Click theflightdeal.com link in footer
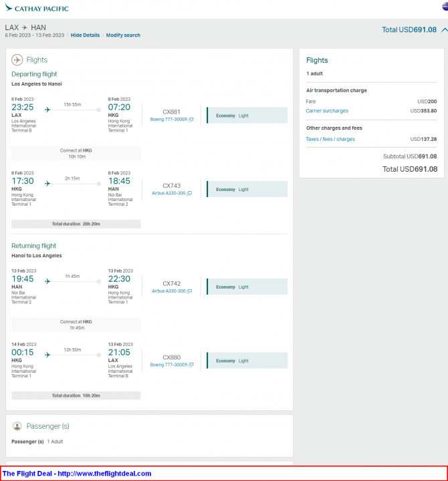Viewport: 448px width, 481px height. pos(104,474)
